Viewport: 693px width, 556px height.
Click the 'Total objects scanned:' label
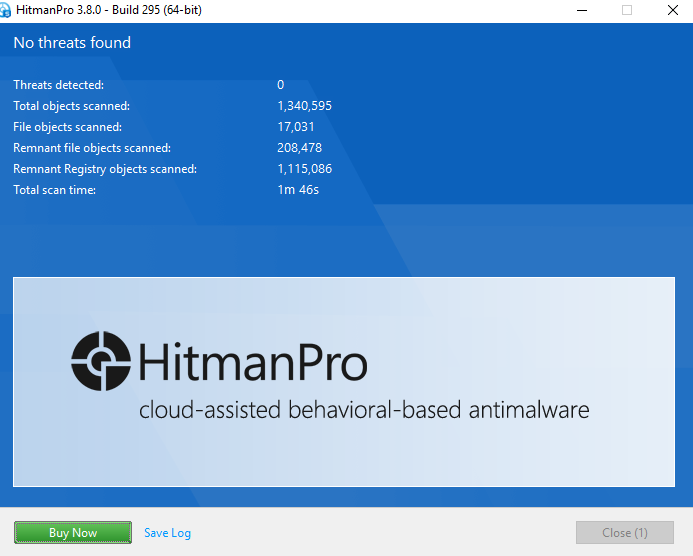(x=72, y=106)
